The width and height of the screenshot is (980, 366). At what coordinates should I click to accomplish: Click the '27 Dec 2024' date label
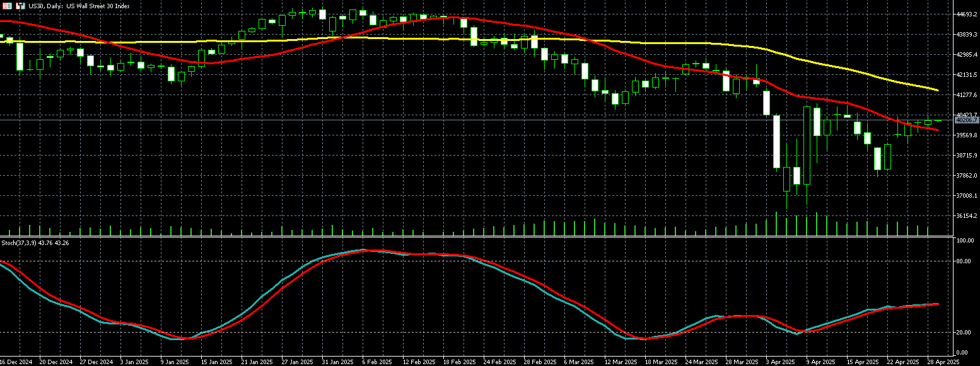click(x=96, y=362)
